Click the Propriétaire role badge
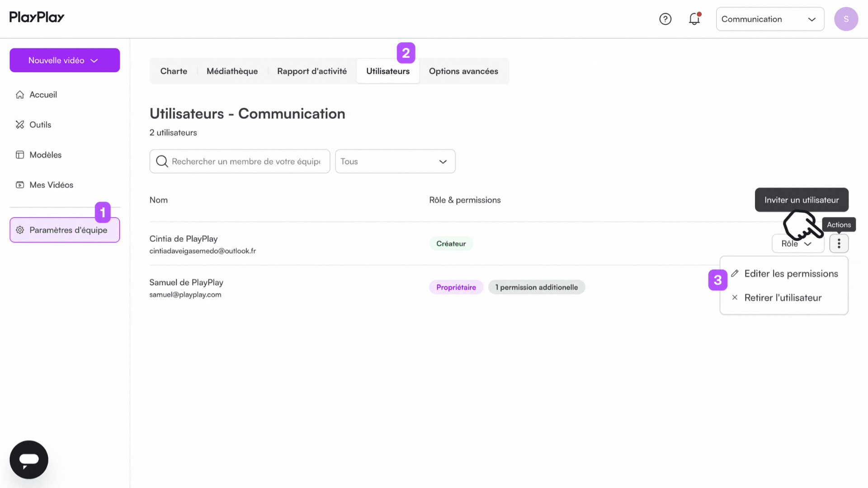The width and height of the screenshot is (868, 488). tap(456, 287)
